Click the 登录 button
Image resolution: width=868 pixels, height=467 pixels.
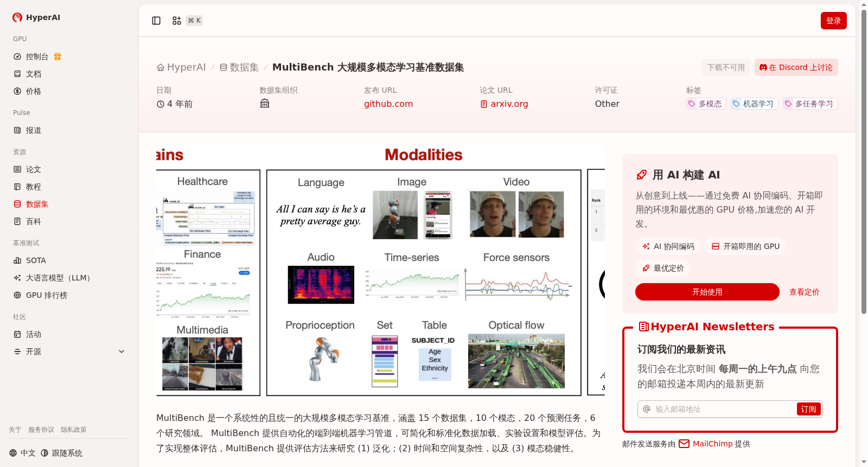[x=834, y=21]
